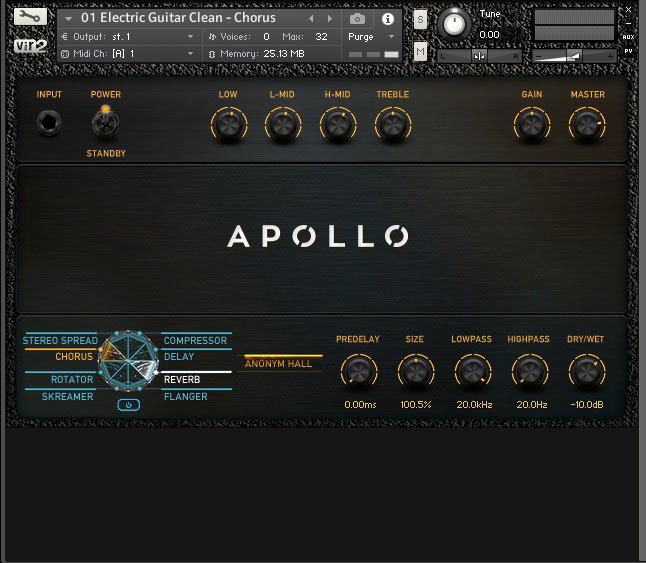This screenshot has width=646, height=563.
Task: Select the DELAY effect
Action: coord(179,357)
